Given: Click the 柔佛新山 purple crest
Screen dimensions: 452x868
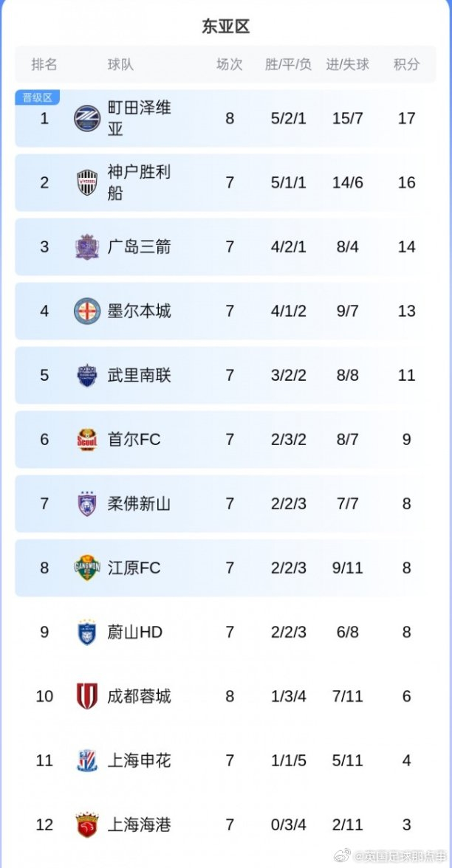Looking at the screenshot, I should [x=87, y=503].
